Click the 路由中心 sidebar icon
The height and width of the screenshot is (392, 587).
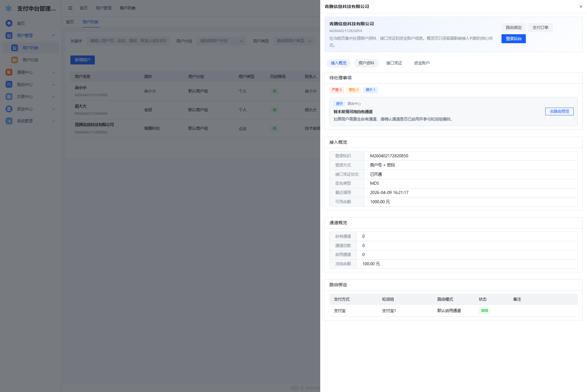click(9, 84)
